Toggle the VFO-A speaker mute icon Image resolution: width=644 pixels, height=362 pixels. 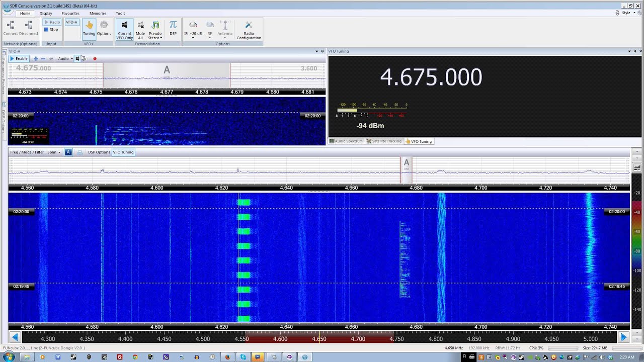click(77, 58)
